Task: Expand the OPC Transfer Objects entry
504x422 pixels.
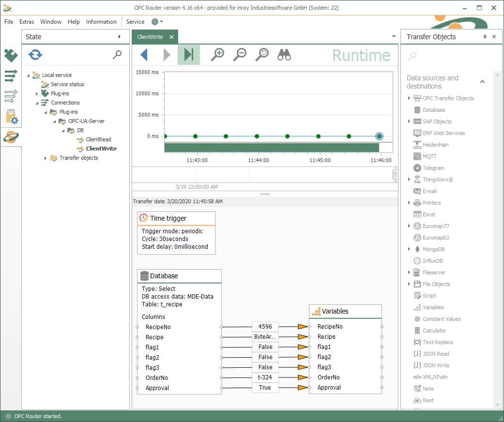Action: click(409, 98)
